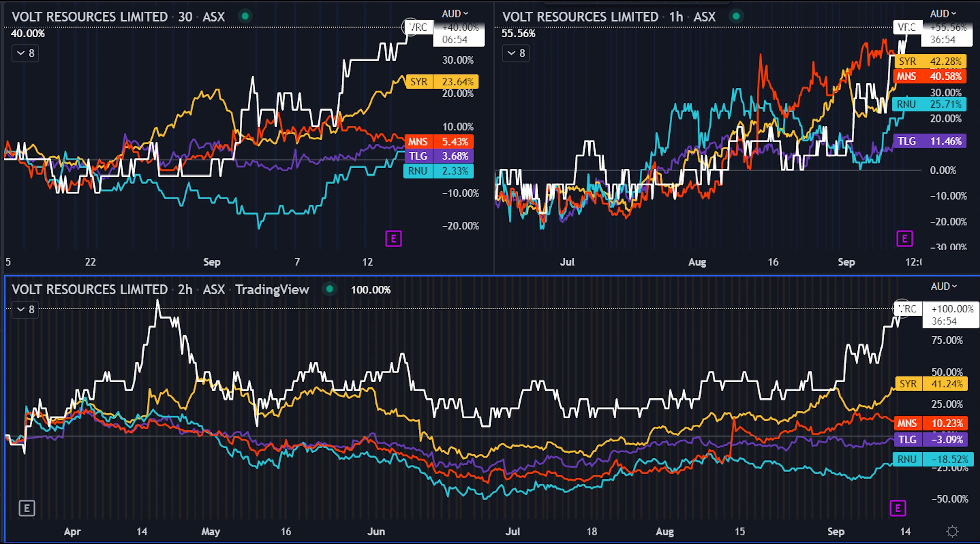Click the purple E marker near Sep 14
Viewport: 980px width, 544px height.
pos(898,508)
